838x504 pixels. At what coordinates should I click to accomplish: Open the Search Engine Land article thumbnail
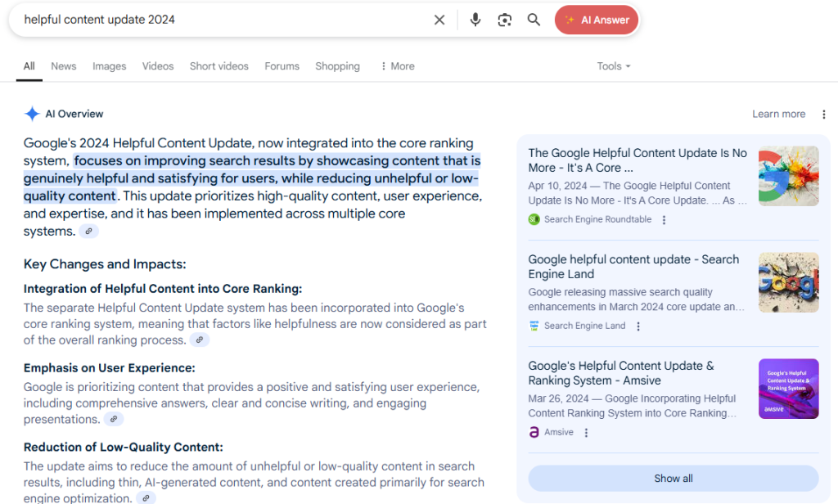(x=788, y=282)
